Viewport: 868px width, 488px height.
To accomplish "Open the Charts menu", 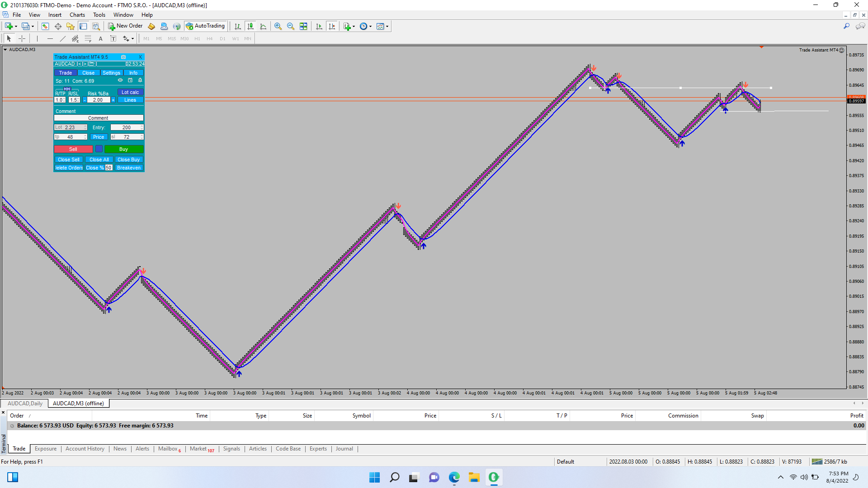I will (77, 15).
